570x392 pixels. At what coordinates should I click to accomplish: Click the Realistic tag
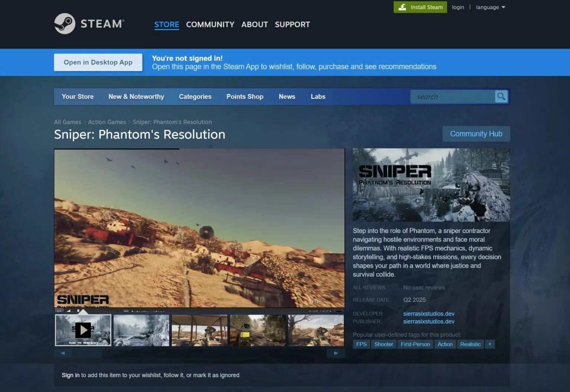point(470,344)
